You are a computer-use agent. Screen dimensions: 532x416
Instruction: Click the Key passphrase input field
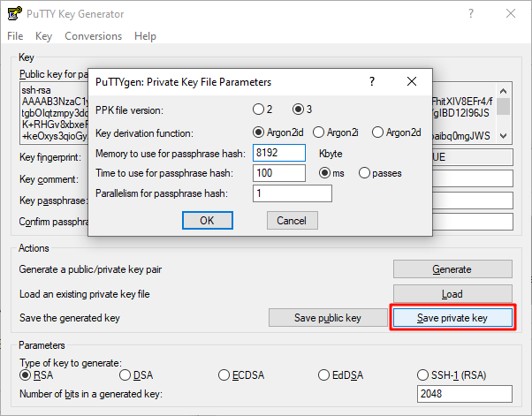(x=473, y=200)
